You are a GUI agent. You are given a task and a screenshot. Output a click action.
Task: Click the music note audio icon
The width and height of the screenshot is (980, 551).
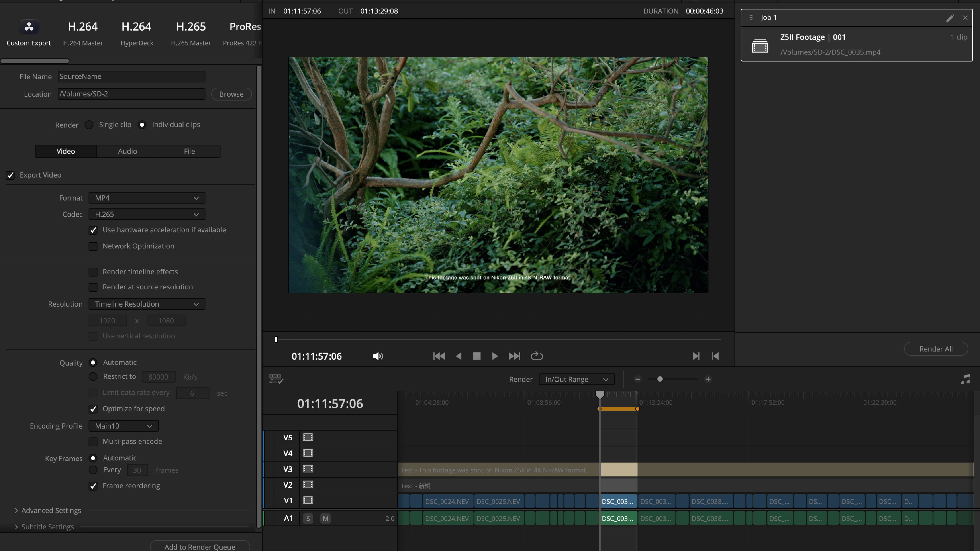tap(965, 379)
